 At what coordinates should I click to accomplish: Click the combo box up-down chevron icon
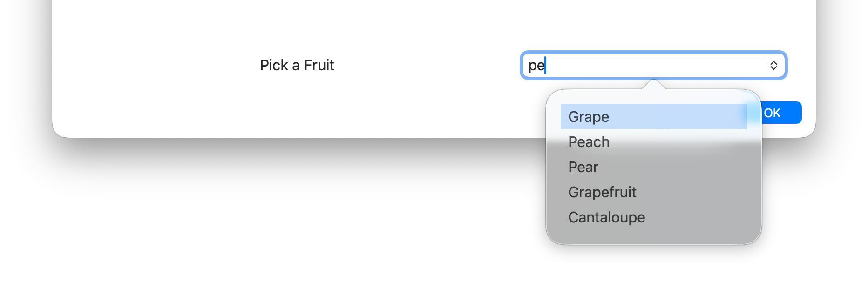click(773, 66)
